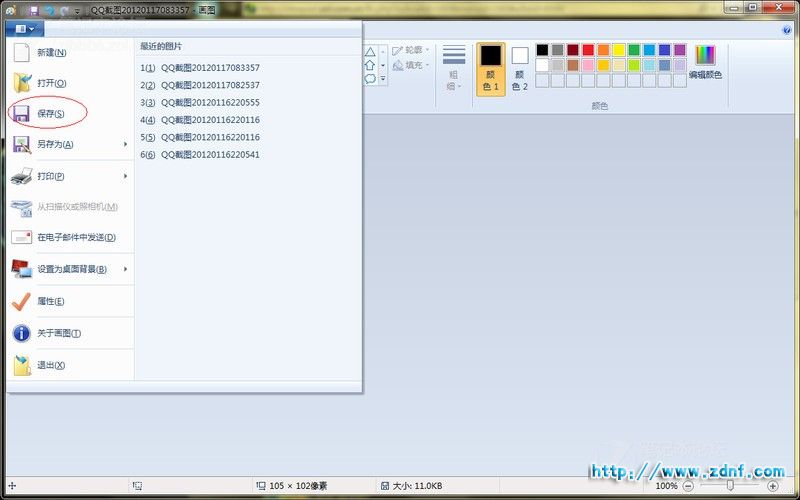The width and height of the screenshot is (800, 500).
Task: Select Color 1 (颜色 1) box
Action: coord(490,69)
